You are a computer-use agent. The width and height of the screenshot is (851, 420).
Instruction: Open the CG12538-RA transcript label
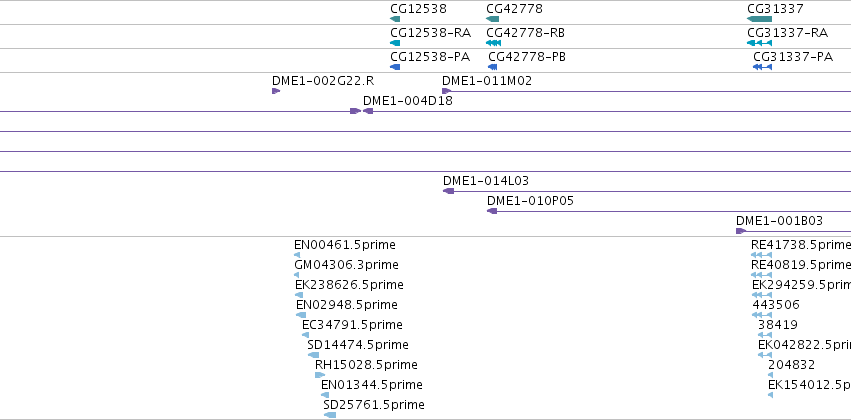[430, 33]
